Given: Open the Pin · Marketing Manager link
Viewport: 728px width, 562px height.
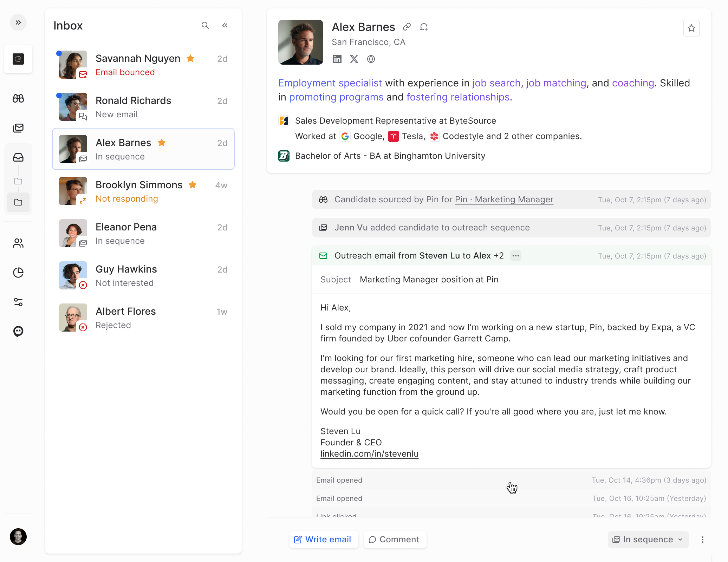Looking at the screenshot, I should pos(504,200).
